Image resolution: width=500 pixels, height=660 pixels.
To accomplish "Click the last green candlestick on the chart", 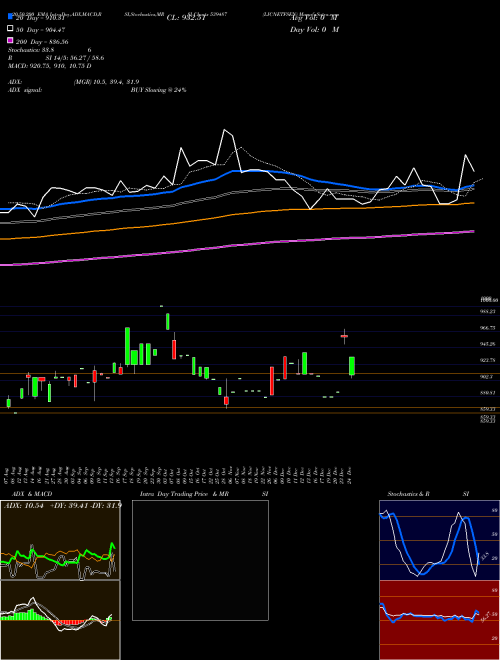I will click(352, 366).
